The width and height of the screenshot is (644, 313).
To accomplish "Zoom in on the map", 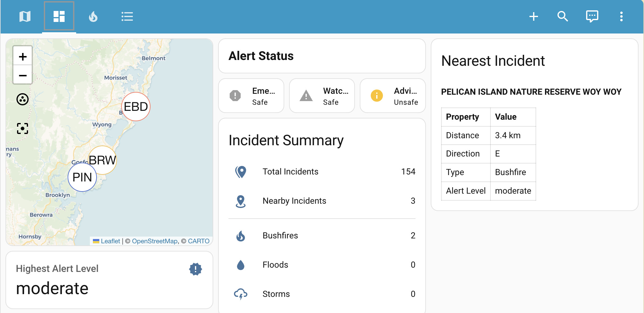I will tap(23, 56).
